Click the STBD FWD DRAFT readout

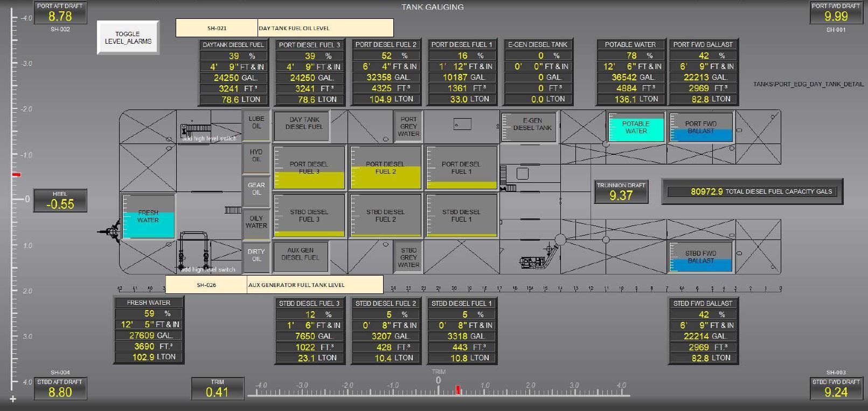point(836,388)
